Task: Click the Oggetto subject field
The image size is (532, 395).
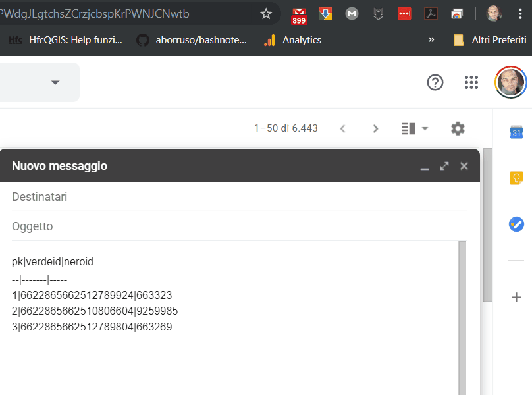Action: (x=237, y=226)
